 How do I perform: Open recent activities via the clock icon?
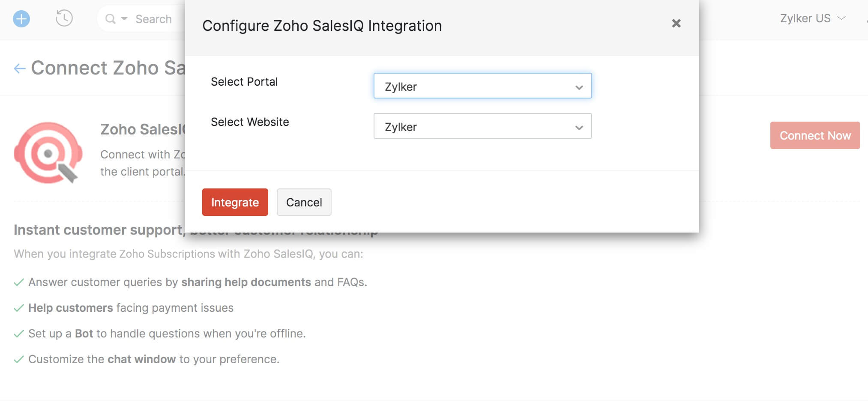pyautogui.click(x=64, y=18)
